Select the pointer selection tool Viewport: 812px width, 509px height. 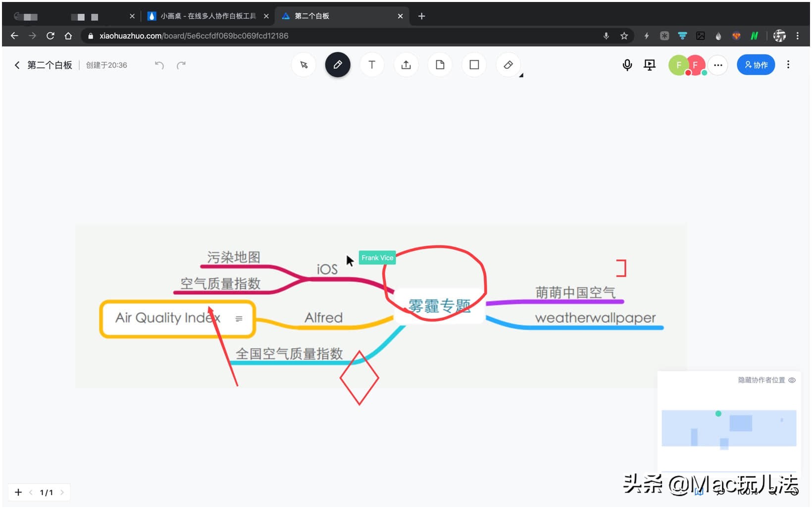click(x=304, y=65)
